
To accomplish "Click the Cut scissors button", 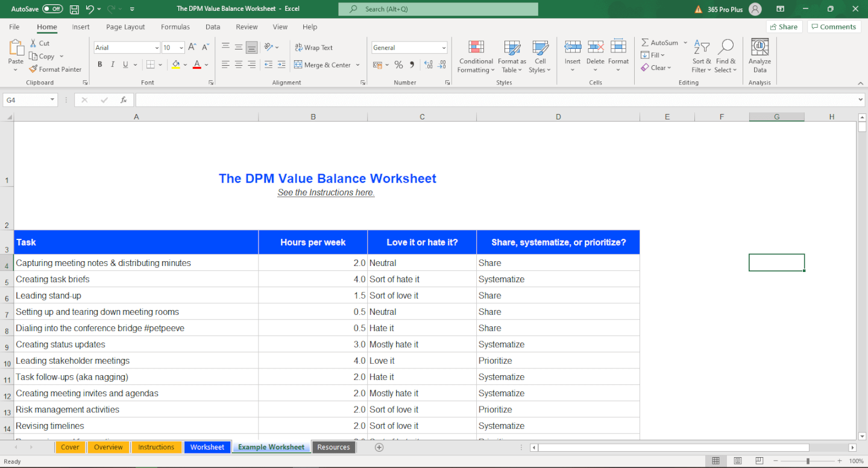I will 40,43.
